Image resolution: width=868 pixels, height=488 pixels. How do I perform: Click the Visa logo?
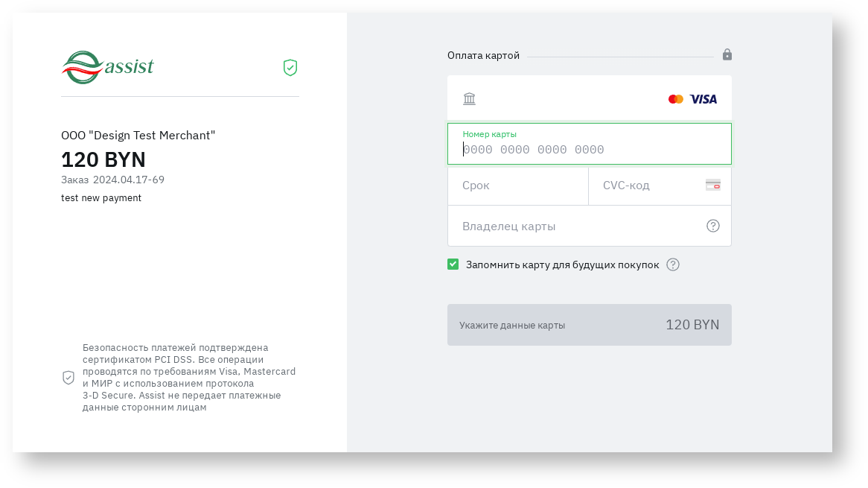coord(703,99)
